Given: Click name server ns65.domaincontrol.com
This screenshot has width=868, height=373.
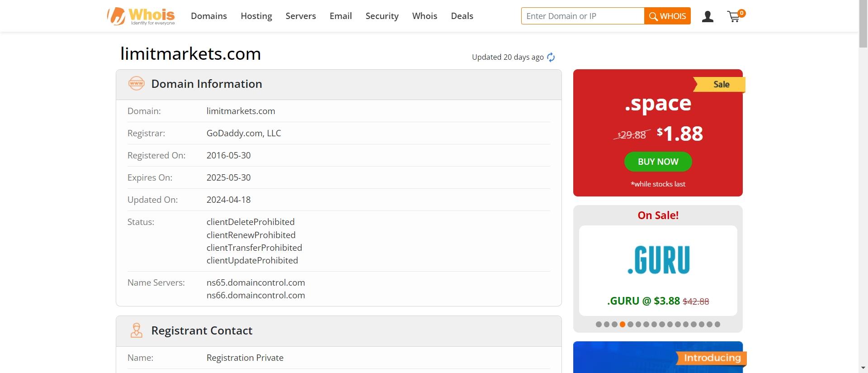Looking at the screenshot, I should click(256, 282).
